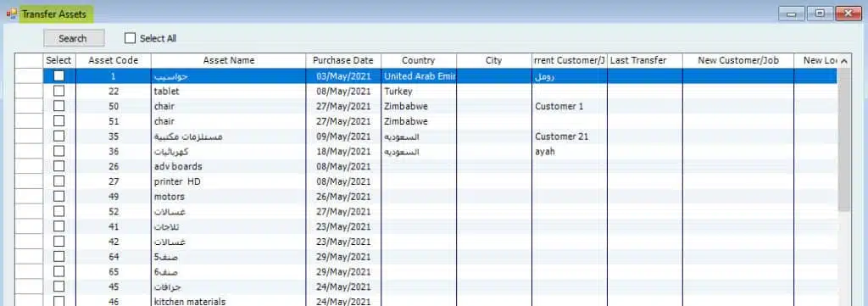Click the 'ayah' customer cell
The image size is (868, 306).
pyautogui.click(x=570, y=151)
